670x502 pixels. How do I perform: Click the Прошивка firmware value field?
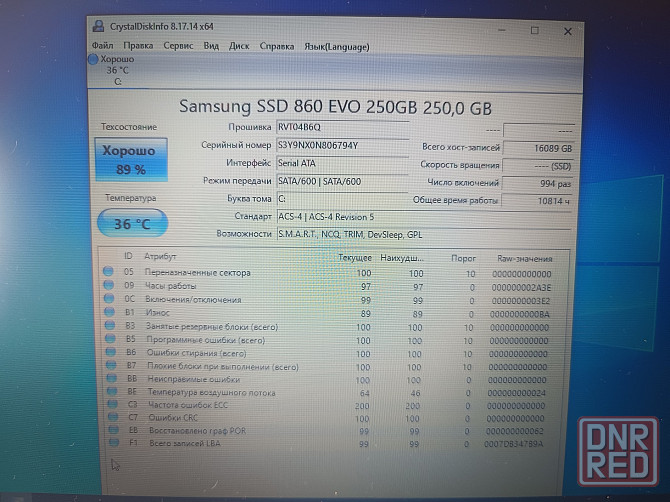[x=341, y=127]
